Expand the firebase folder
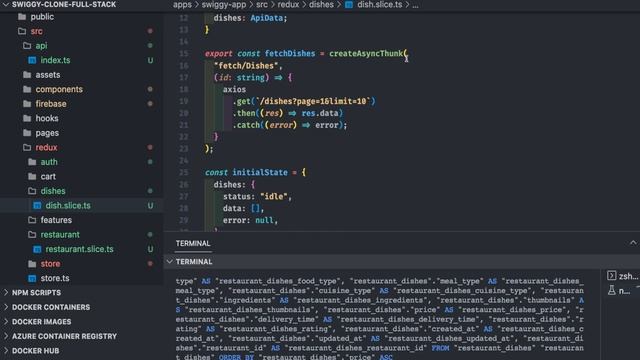 click(x=51, y=104)
